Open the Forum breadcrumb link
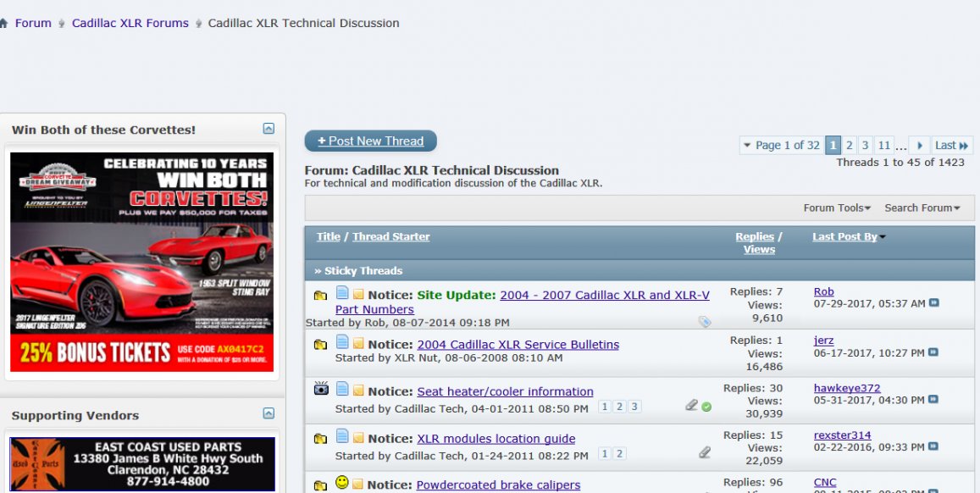Image resolution: width=980 pixels, height=493 pixels. [x=33, y=23]
